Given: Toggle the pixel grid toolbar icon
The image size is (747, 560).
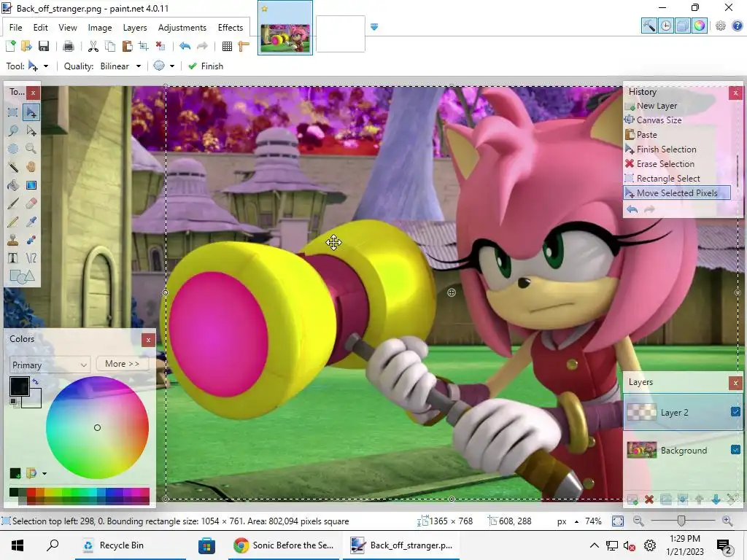Looking at the screenshot, I should [228, 46].
